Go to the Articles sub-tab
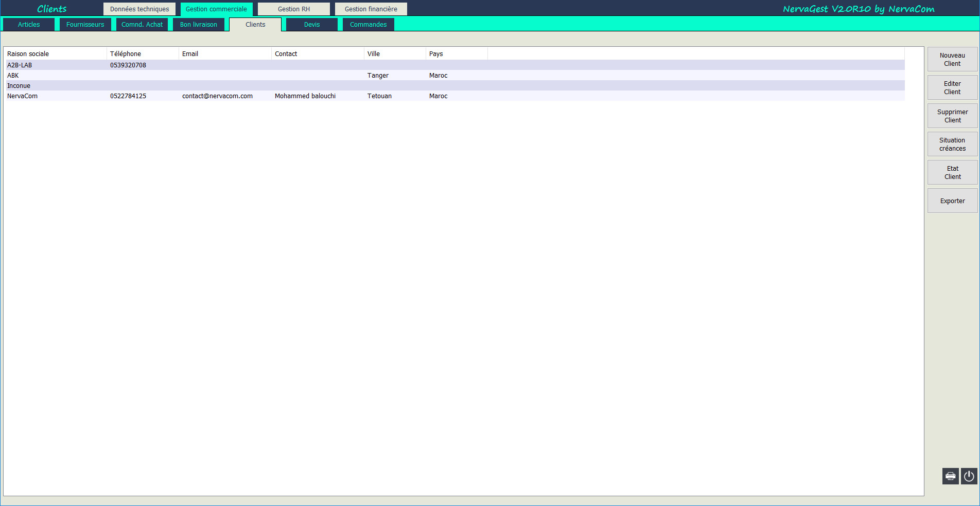This screenshot has width=980, height=506. tap(29, 25)
